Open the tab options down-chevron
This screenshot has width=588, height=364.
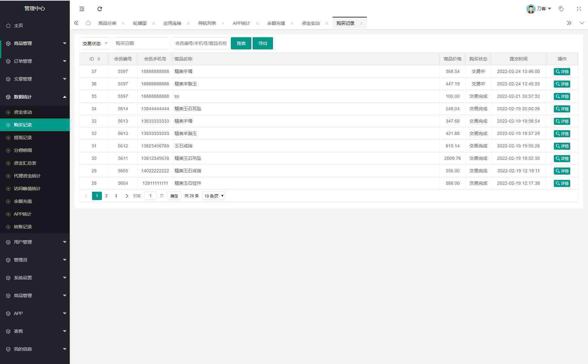[582, 23]
